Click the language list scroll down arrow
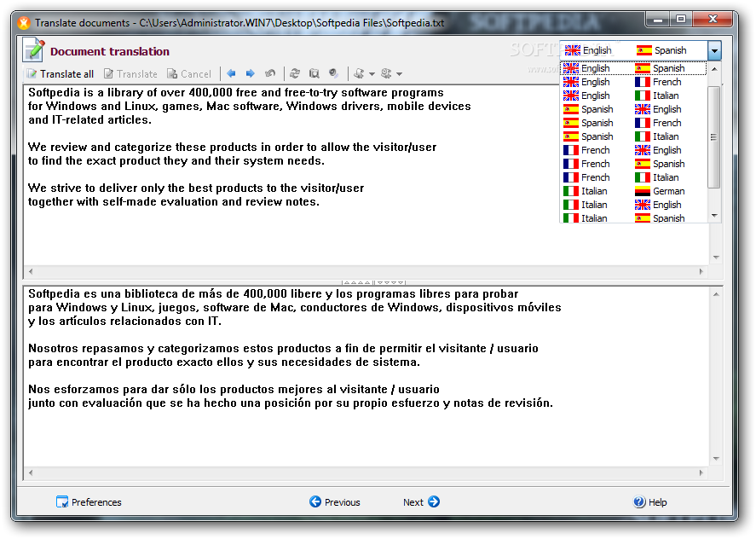The height and width of the screenshot is (539, 756). pos(714,216)
